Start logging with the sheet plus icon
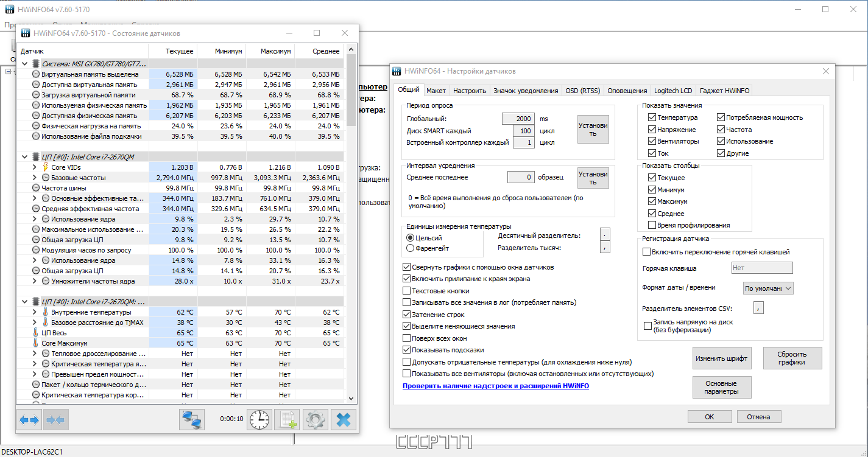The width and height of the screenshot is (868, 457). click(x=288, y=420)
